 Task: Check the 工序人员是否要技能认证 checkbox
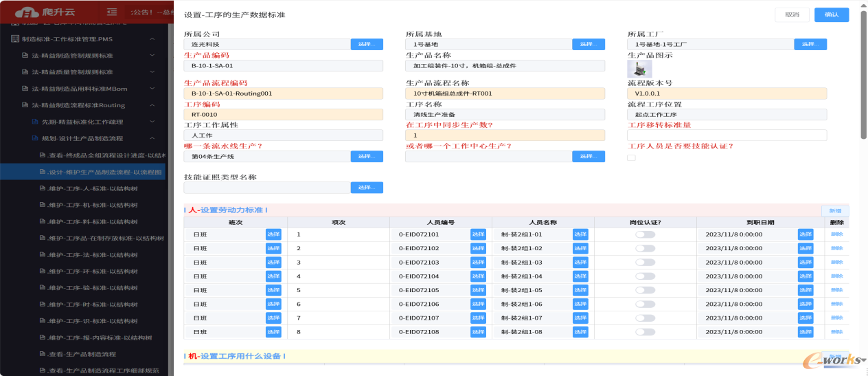[631, 157]
